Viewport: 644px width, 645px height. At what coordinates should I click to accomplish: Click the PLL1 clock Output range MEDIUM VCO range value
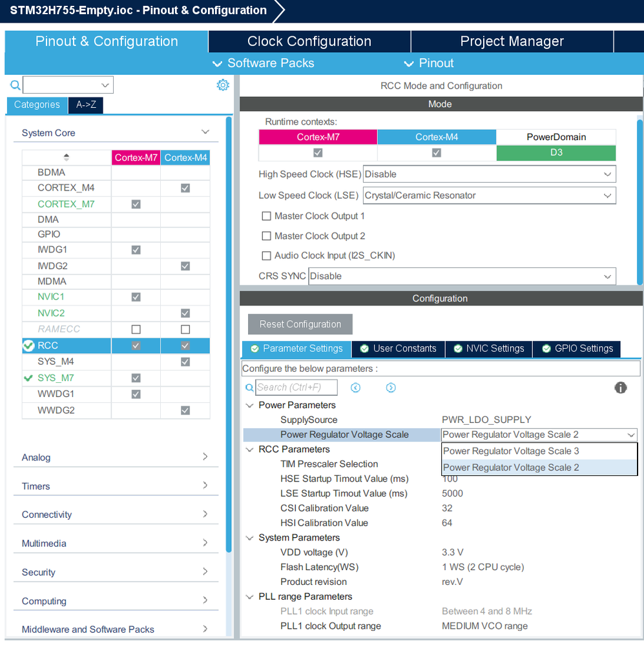484,626
